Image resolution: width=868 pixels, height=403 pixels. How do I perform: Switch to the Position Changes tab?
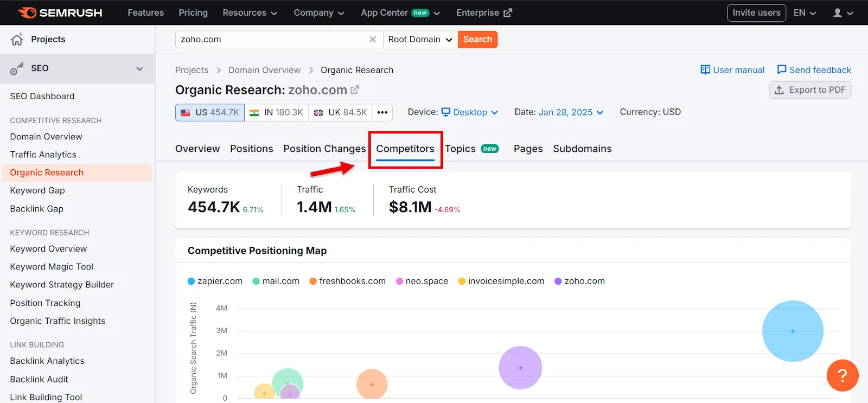(x=324, y=149)
